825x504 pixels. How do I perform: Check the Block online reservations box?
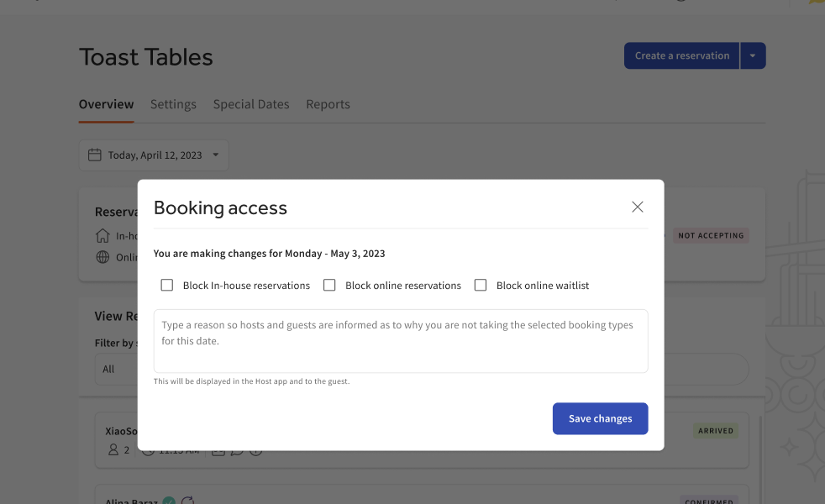(x=329, y=285)
